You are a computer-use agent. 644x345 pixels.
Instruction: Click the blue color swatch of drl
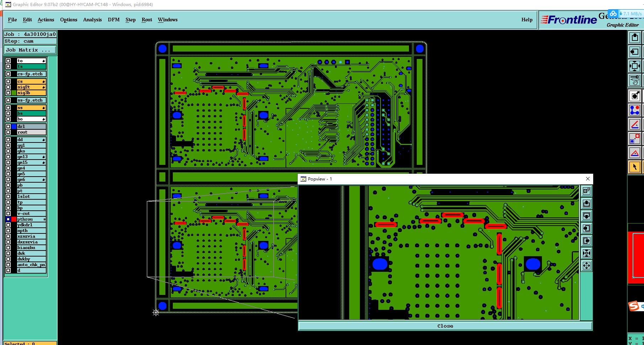pos(14,126)
